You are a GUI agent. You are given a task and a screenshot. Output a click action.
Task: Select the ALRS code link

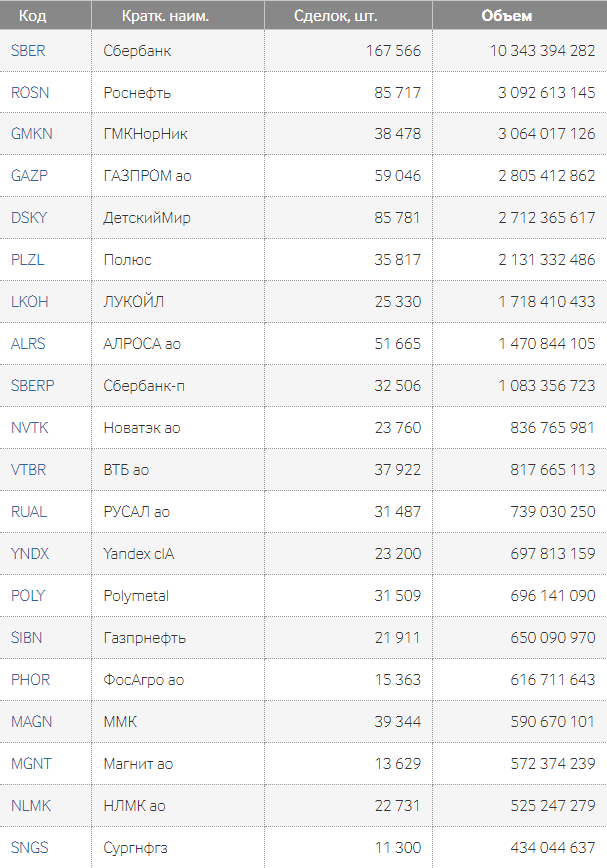(x=28, y=344)
